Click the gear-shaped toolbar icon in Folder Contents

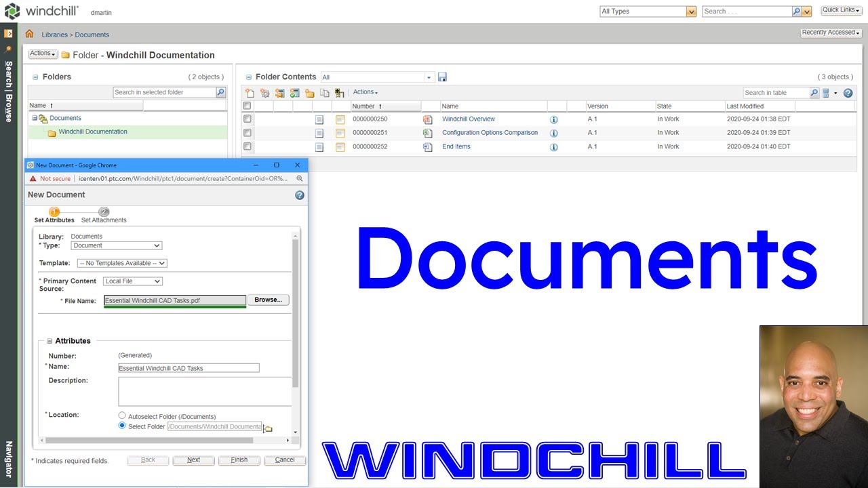coord(264,93)
